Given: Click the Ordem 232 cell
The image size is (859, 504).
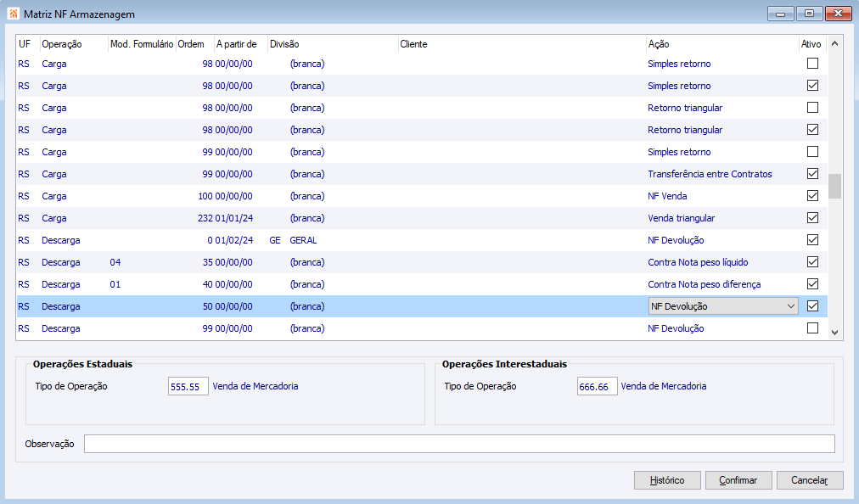Looking at the screenshot, I should (205, 218).
